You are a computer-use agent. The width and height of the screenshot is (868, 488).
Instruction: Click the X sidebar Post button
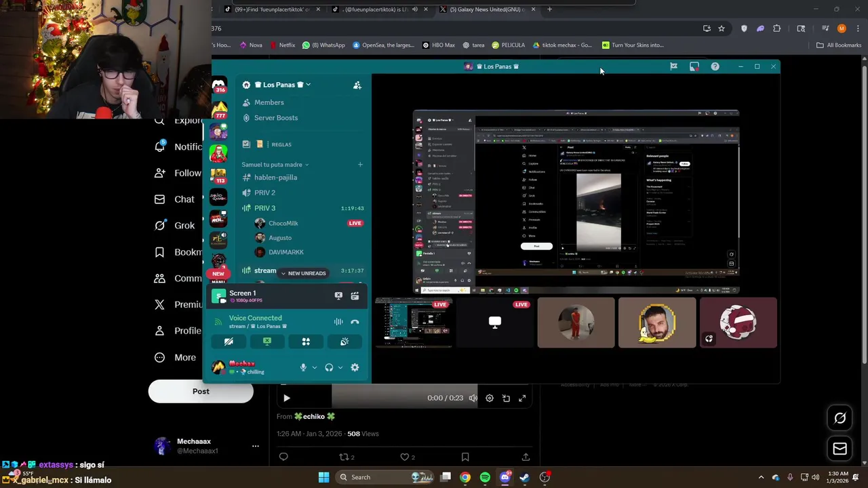201,391
